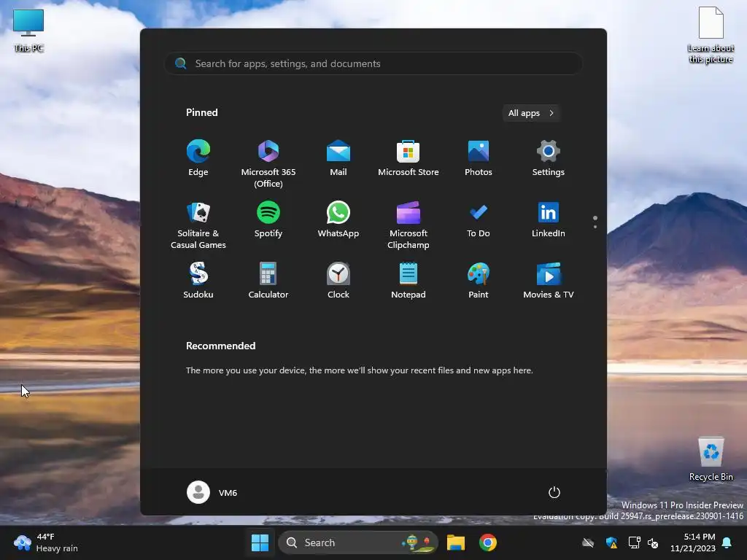The height and width of the screenshot is (560, 747).
Task: Launch the Photos app
Action: (x=479, y=158)
